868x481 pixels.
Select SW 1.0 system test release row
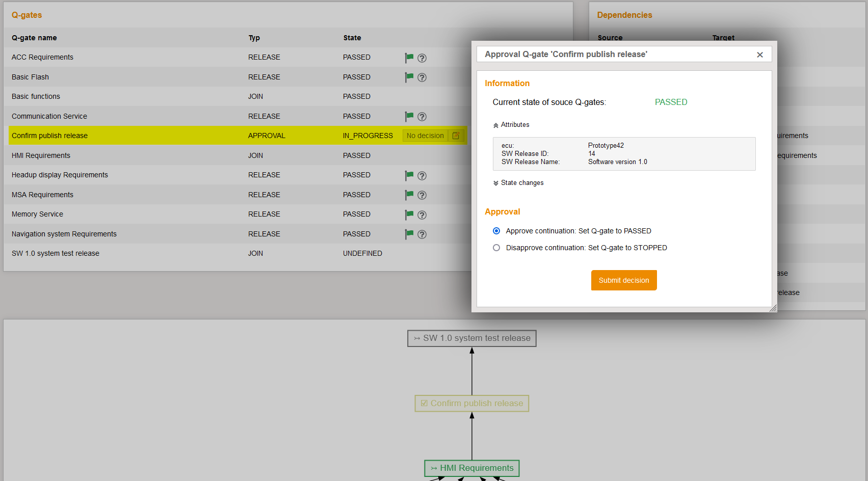pyautogui.click(x=56, y=253)
